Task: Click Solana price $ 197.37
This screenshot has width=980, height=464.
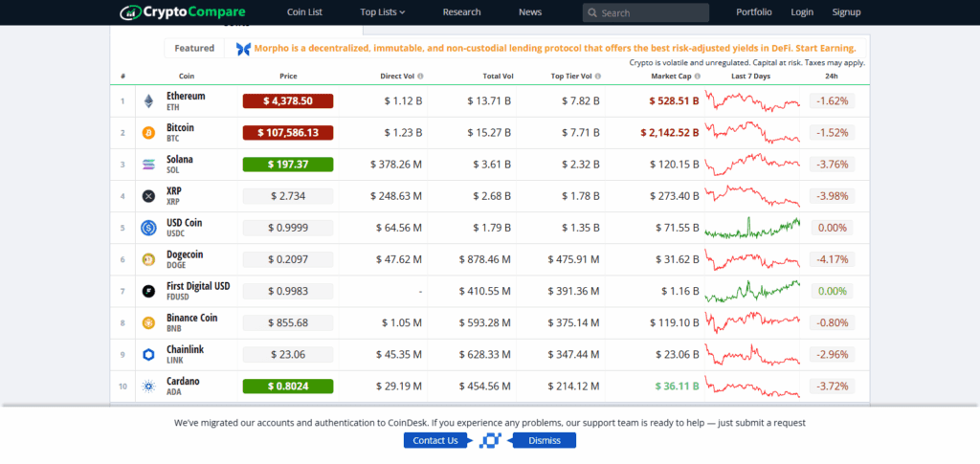Action: click(x=288, y=165)
